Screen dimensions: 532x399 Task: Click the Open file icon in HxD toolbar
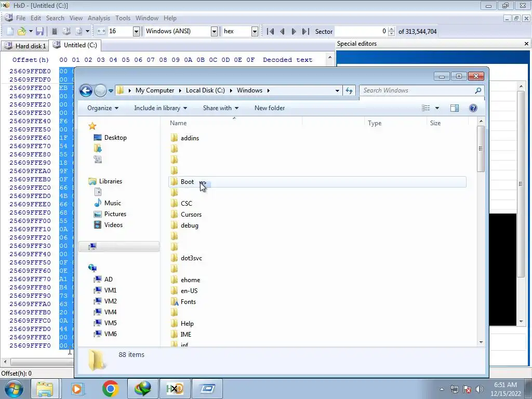pyautogui.click(x=22, y=31)
